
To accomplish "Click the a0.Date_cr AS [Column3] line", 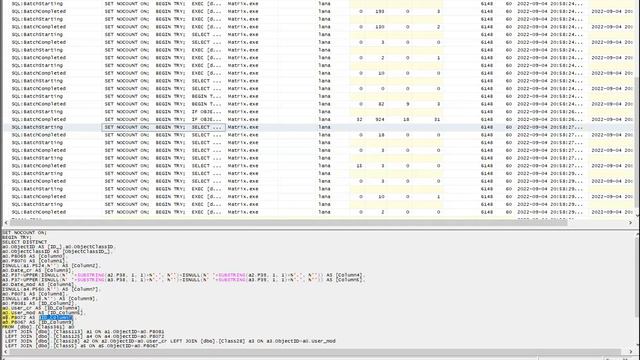I will click(x=37, y=270).
